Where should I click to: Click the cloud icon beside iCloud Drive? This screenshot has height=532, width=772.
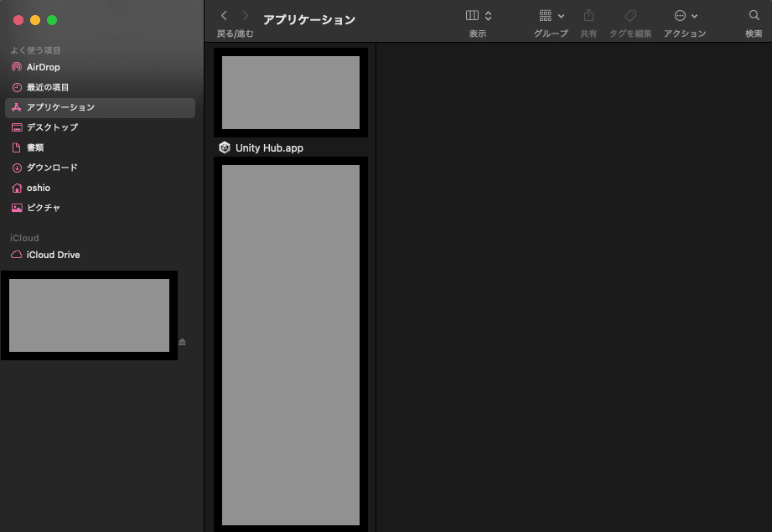17,255
